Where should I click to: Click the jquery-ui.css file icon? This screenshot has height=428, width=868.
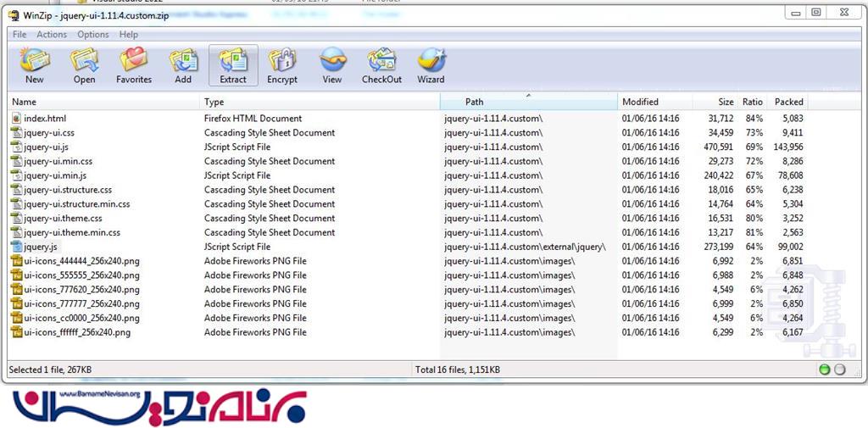pyautogui.click(x=16, y=133)
